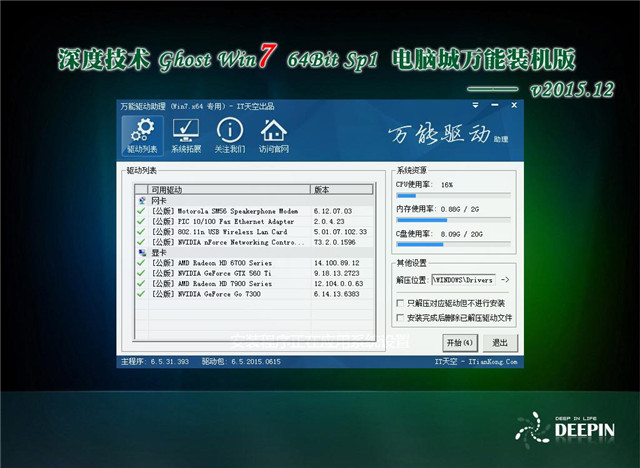Uncheck the NVIDIA nForce Networking Controller driver
640x468 pixels.
click(141, 242)
